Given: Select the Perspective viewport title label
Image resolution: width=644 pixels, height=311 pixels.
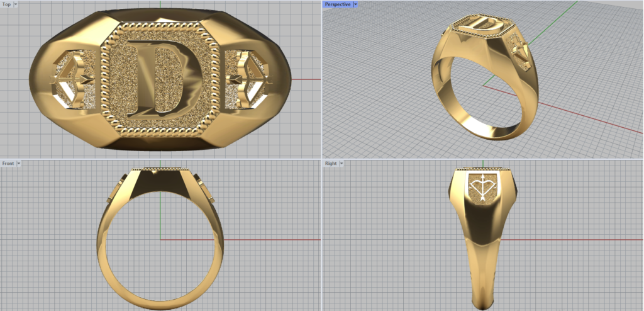Looking at the screenshot, I should coord(338,4).
